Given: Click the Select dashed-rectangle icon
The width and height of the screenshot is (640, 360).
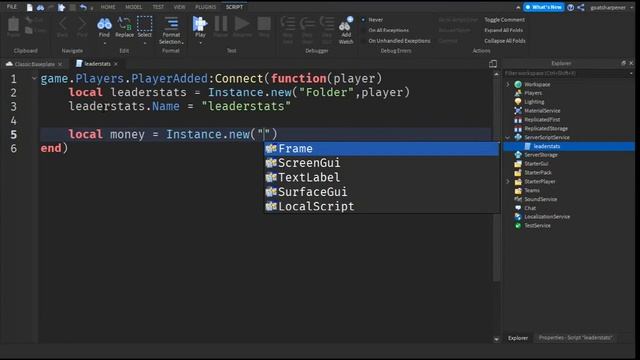Looking at the screenshot, I should click(x=144, y=24).
